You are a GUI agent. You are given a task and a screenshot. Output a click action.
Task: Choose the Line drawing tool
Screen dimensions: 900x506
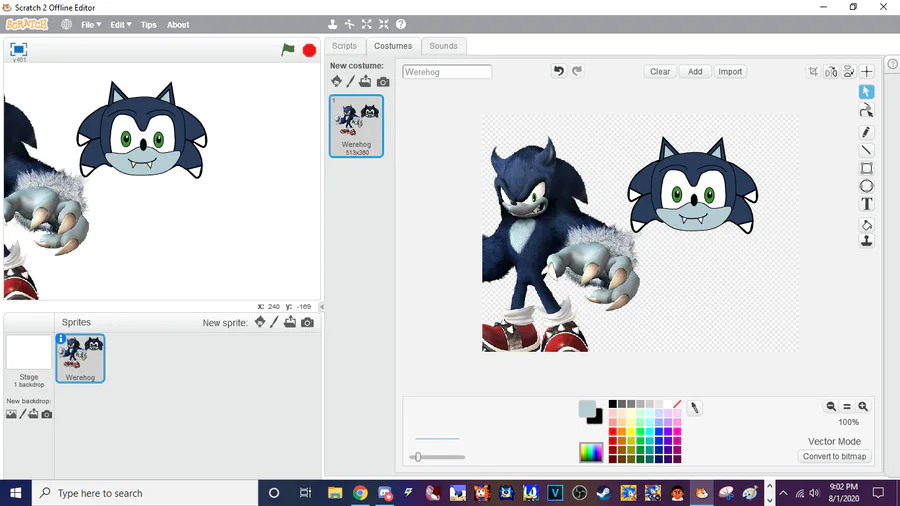[x=866, y=150]
